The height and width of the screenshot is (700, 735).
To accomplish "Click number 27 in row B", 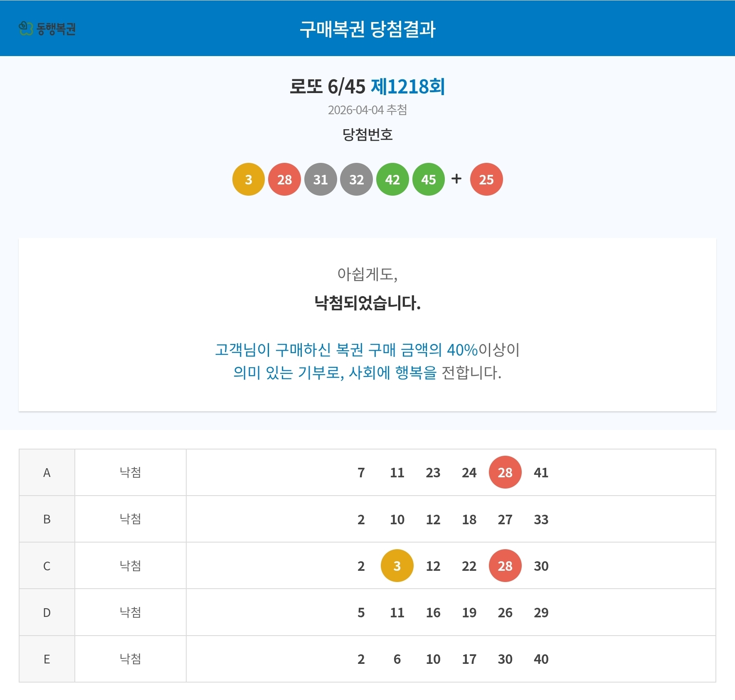I will pyautogui.click(x=505, y=519).
